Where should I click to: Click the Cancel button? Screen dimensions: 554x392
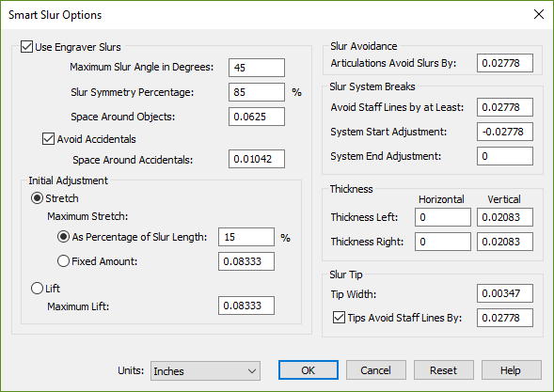[376, 370]
